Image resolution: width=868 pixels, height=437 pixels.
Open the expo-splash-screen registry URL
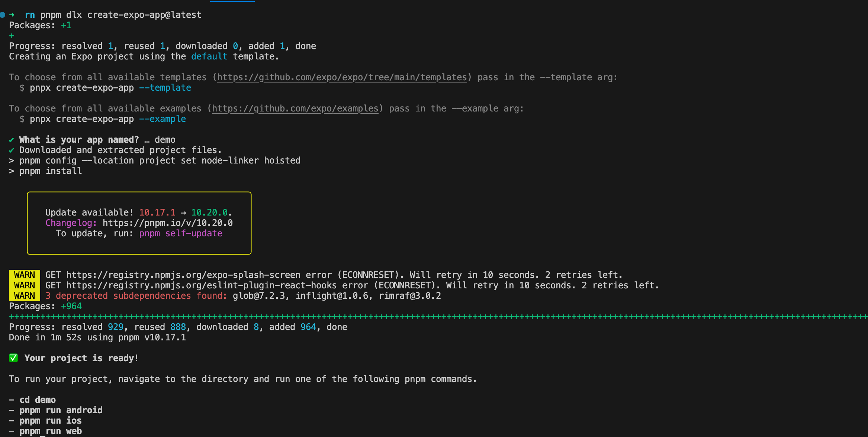(x=183, y=275)
